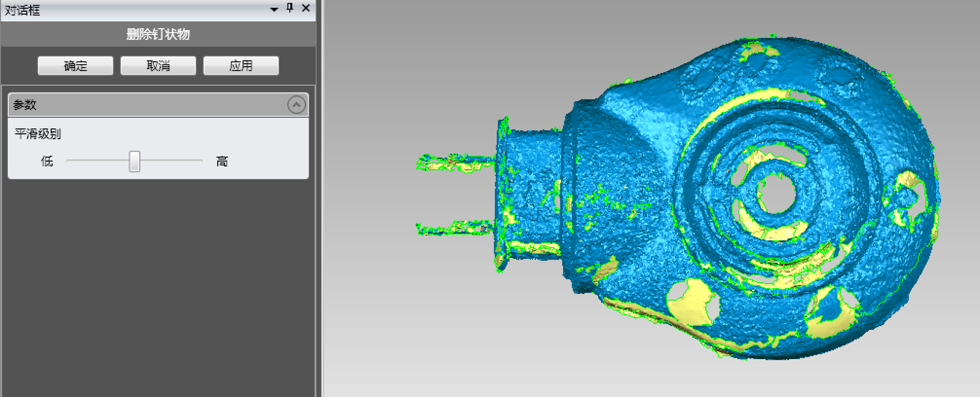Click the 高 end of the smoothing slider
Viewport: 980px width, 397px height.
coord(222,162)
